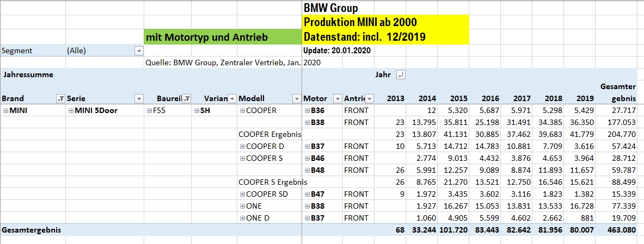Open the Modell column dropdown
The height and width of the screenshot is (244, 644).
[297, 99]
